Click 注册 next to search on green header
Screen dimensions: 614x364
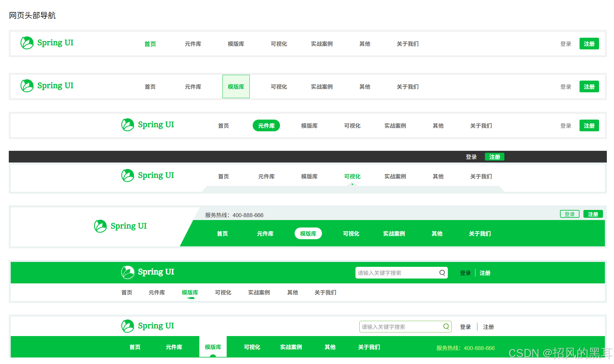[x=485, y=273]
